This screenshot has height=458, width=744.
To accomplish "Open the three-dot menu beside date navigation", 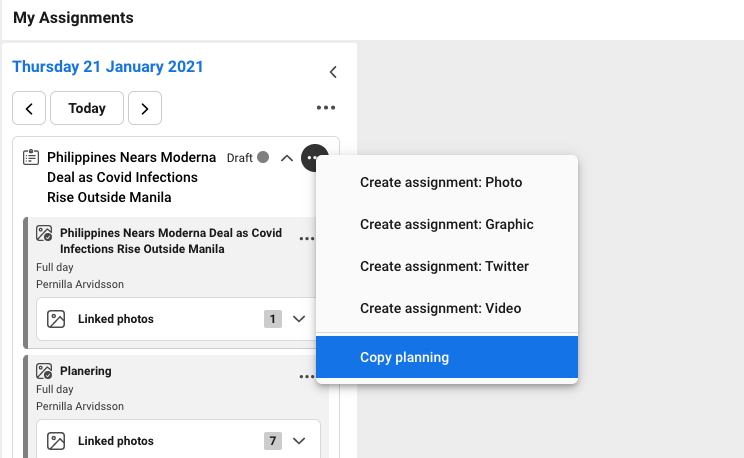I will 325,108.
